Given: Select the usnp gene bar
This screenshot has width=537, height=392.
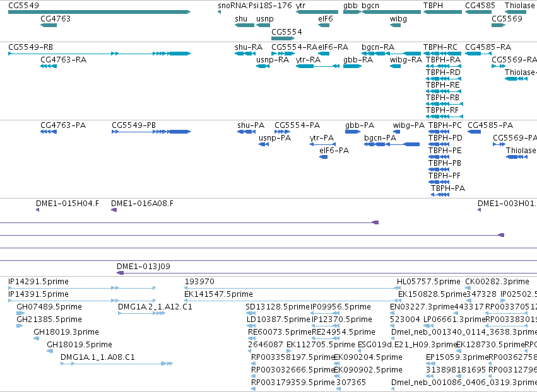Looking at the screenshot, I should coord(263,25).
